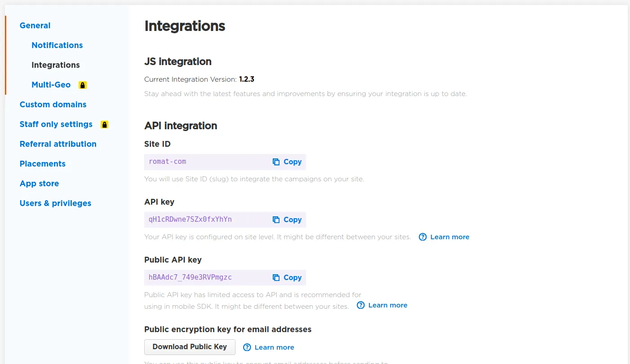Viewport: 630px width, 364px height.
Task: Navigate to Placements
Action: [x=43, y=164]
